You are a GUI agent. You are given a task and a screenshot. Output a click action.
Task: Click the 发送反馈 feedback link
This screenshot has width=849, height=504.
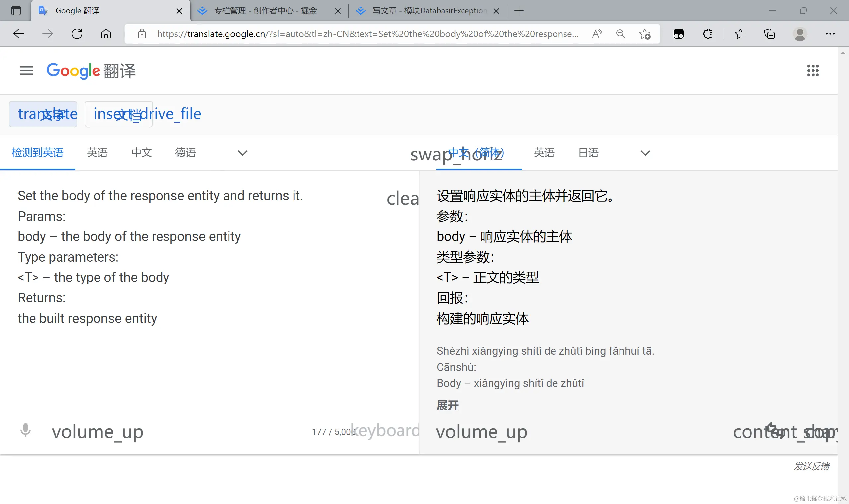coord(811,466)
